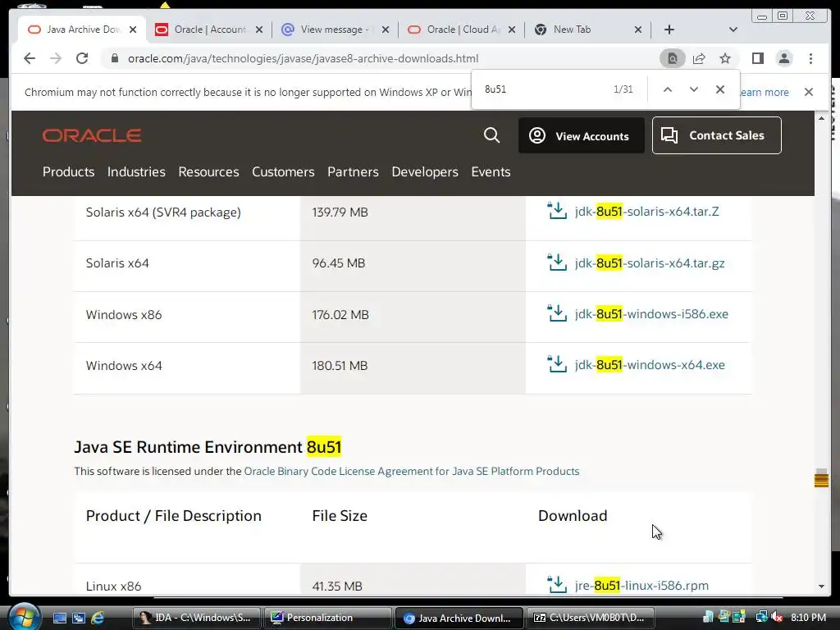Click the address bar URL
Viewport: 840px width, 630px height.
[303, 58]
